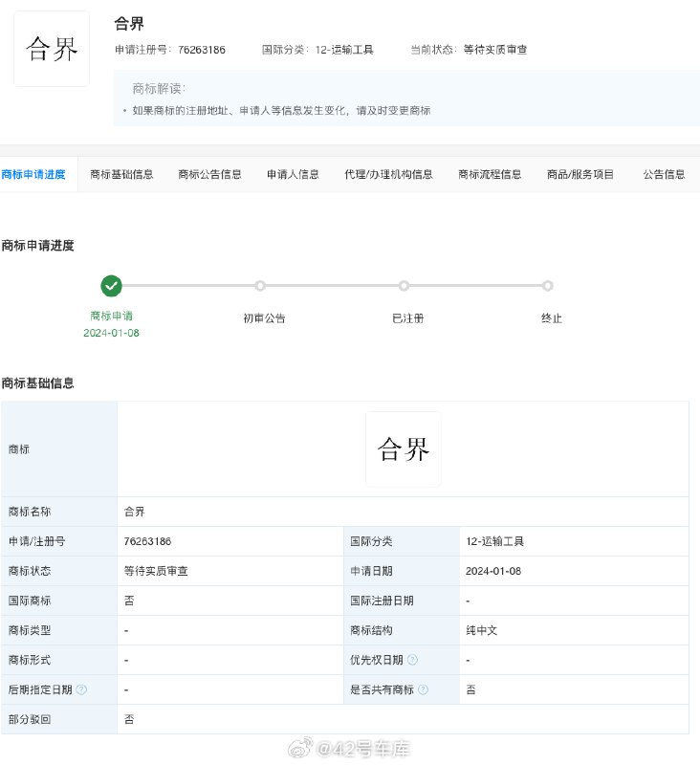Click the 终止 progress step marker

click(x=548, y=286)
